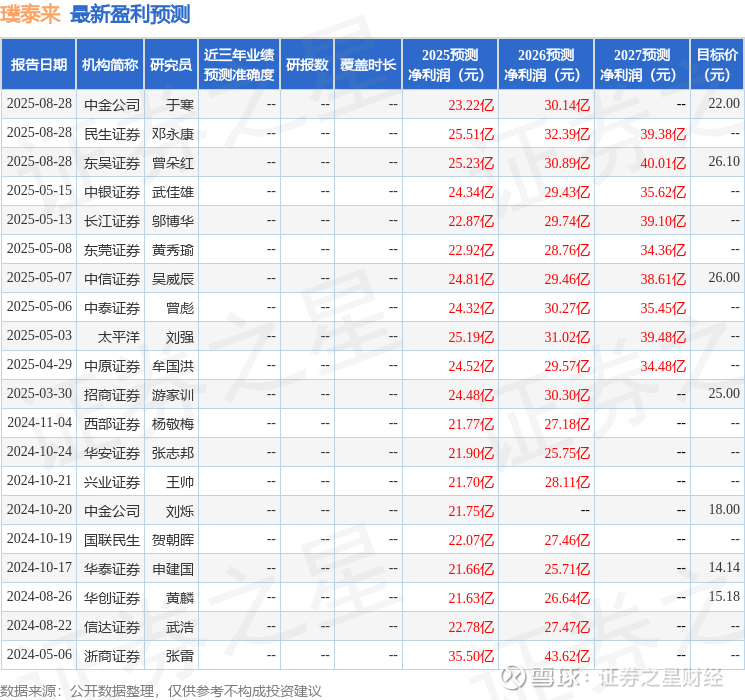Select 中原证券 institution cell
This screenshot has width=745, height=700.
click(x=112, y=366)
